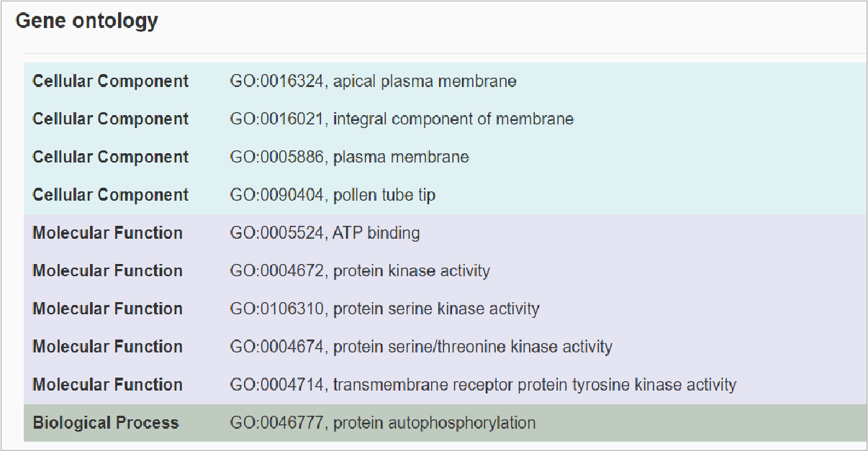The width and height of the screenshot is (868, 451).
Task: Select Molecular Function label of ATP binding row
Action: [107, 233]
